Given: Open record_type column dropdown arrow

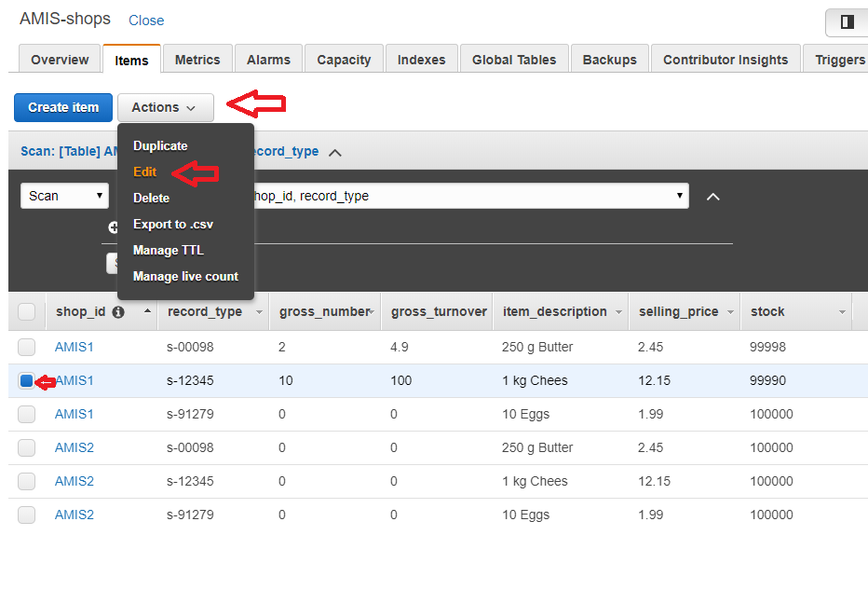Looking at the screenshot, I should coord(259,312).
